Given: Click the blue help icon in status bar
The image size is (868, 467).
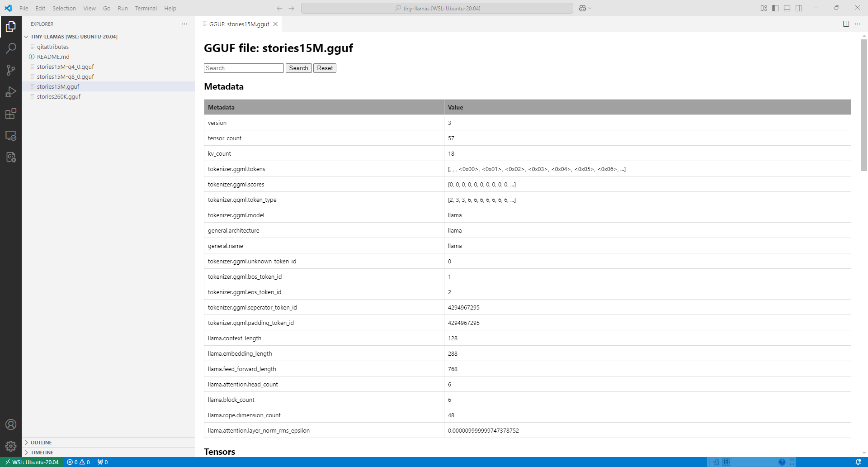Looking at the screenshot, I should click(782, 462).
